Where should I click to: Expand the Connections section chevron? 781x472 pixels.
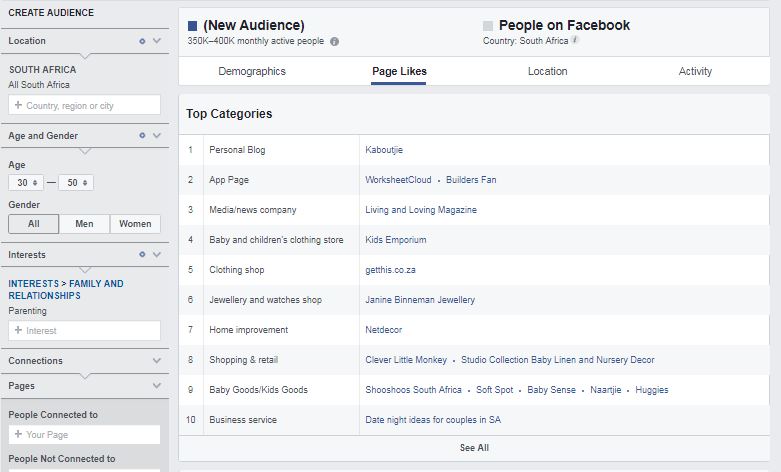[x=157, y=360]
